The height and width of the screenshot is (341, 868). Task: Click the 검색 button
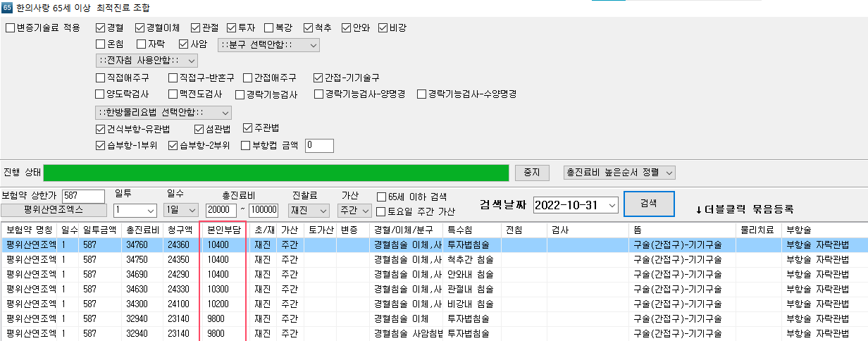648,203
